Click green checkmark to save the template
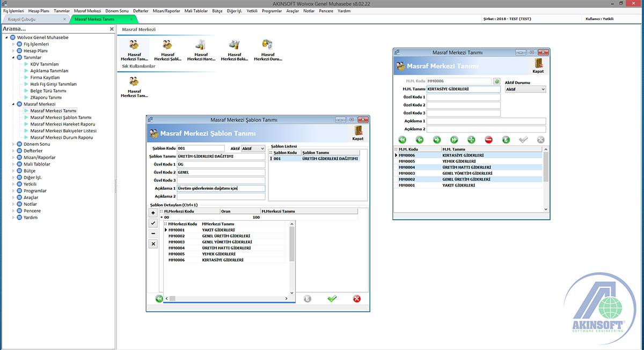644x350 pixels. [x=332, y=299]
